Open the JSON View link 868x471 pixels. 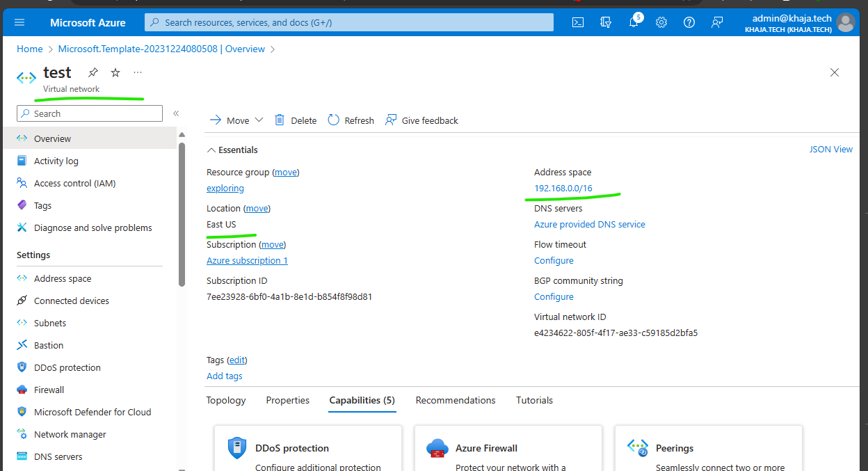point(830,149)
